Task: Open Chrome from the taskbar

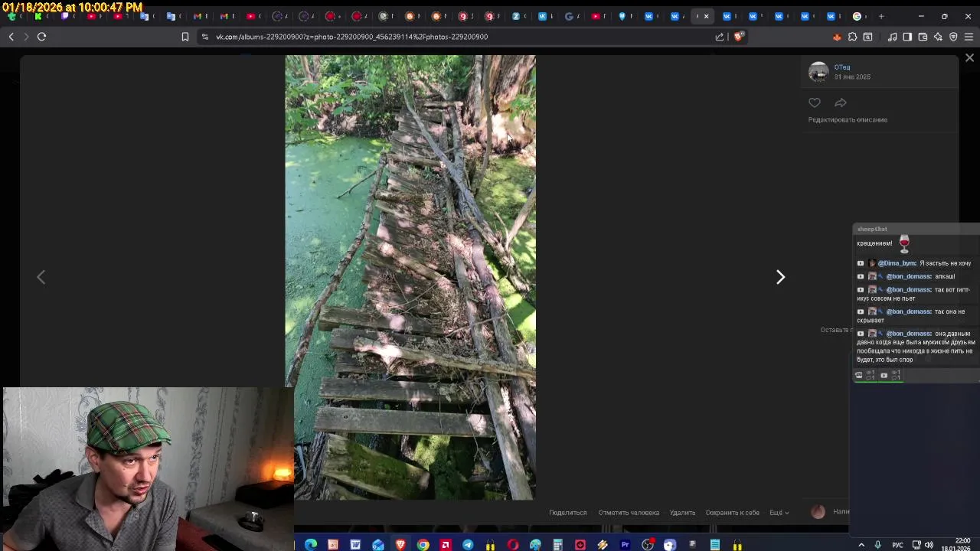Action: tap(423, 545)
